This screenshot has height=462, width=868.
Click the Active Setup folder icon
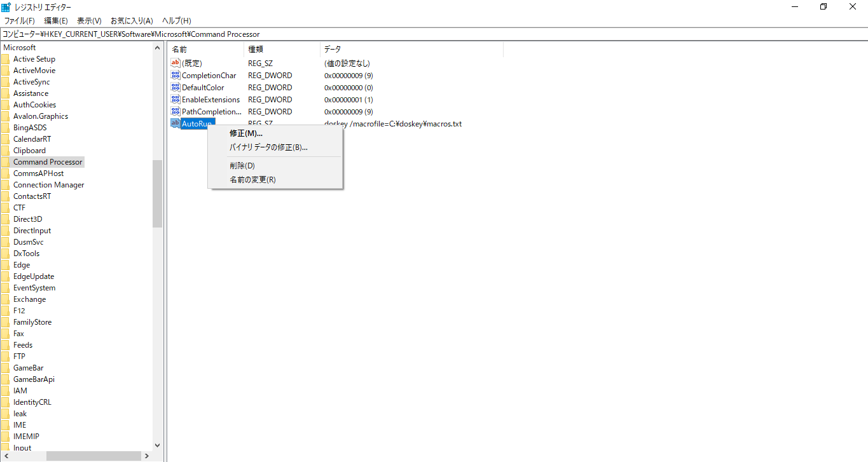(5, 59)
